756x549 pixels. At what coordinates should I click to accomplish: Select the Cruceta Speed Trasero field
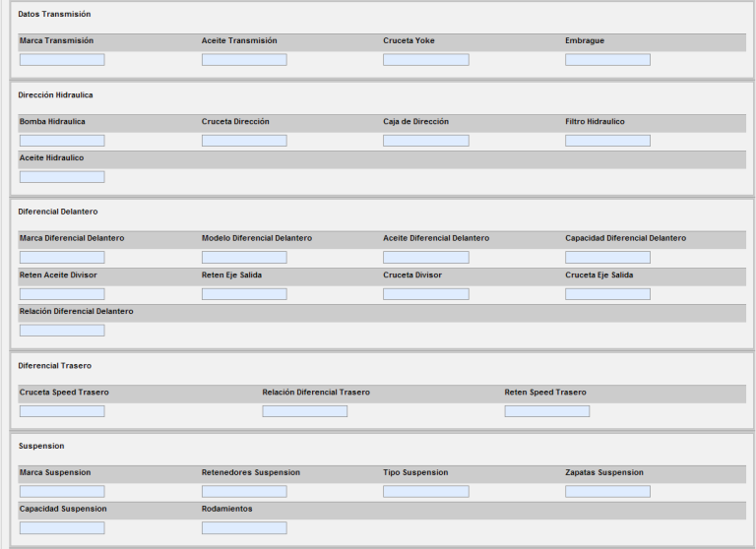[62, 411]
